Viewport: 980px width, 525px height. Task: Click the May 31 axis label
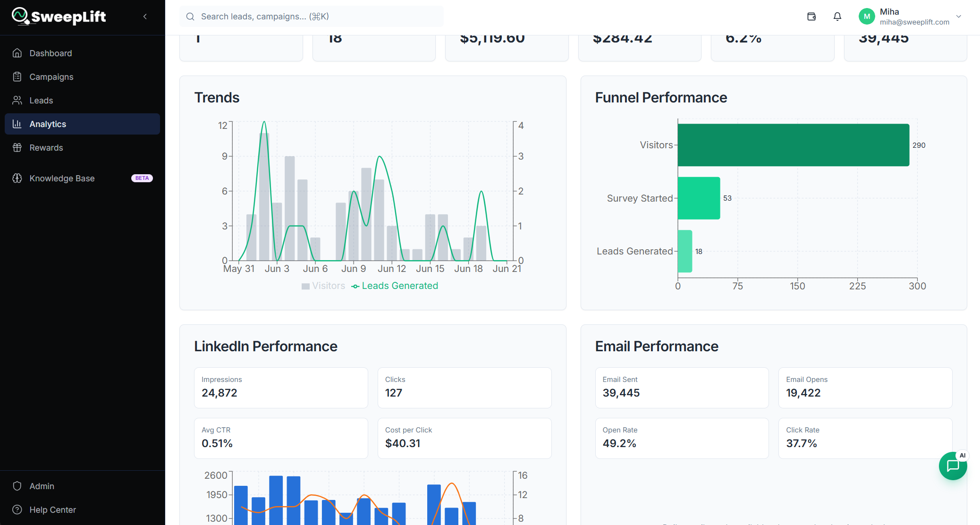pyautogui.click(x=239, y=269)
